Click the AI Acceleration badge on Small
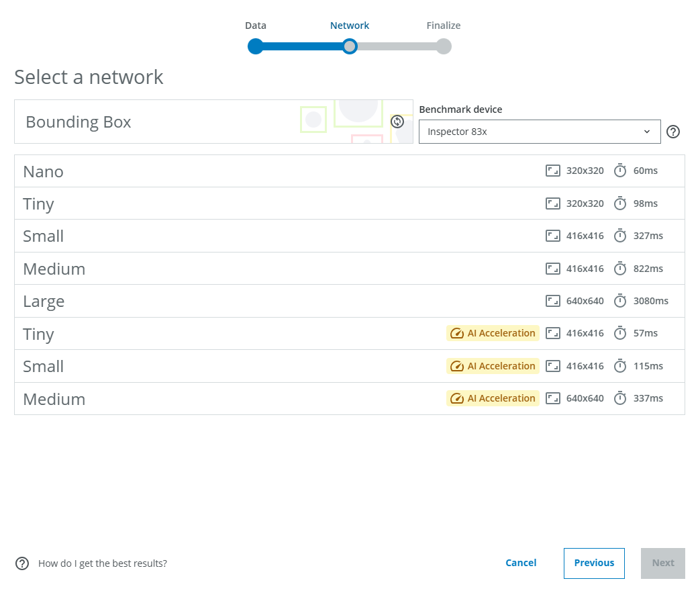 tap(493, 366)
